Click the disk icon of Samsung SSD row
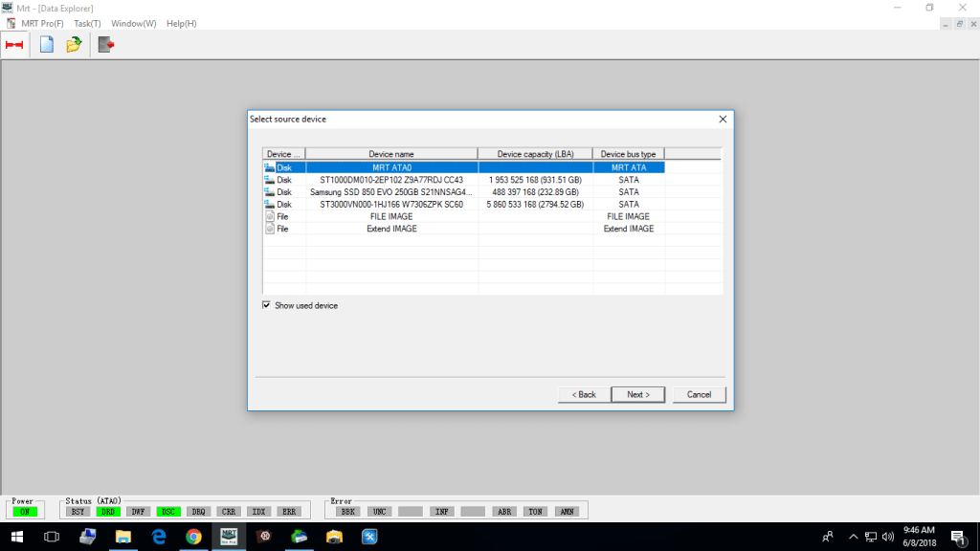Viewport: 980px width, 551px height. click(269, 192)
